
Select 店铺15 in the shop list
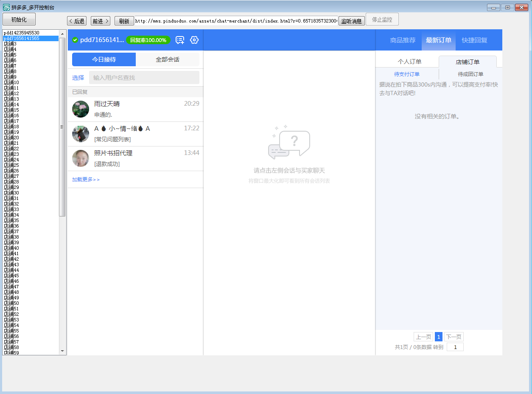pos(31,110)
